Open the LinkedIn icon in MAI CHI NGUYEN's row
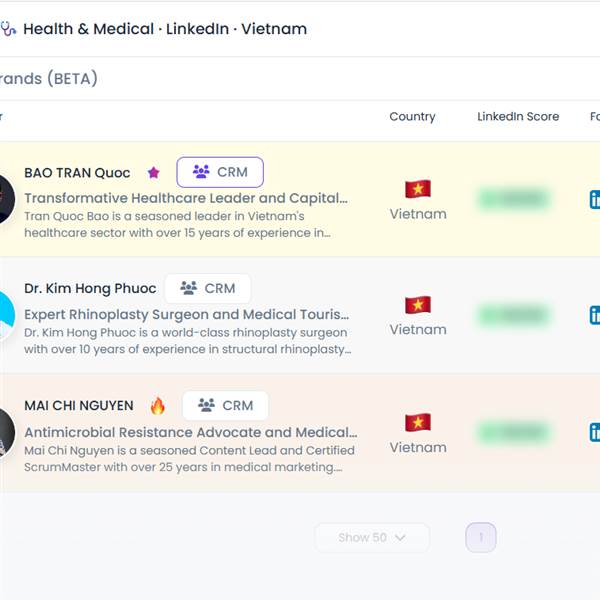Viewport: 600px width, 600px height. click(x=595, y=432)
